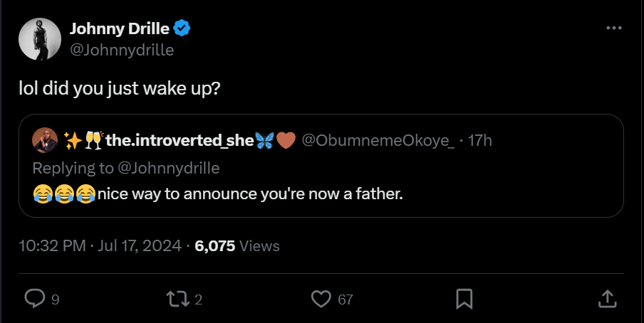The image size is (644, 323).
Task: Click the Johnny Drille display name
Action: pyautogui.click(x=120, y=29)
